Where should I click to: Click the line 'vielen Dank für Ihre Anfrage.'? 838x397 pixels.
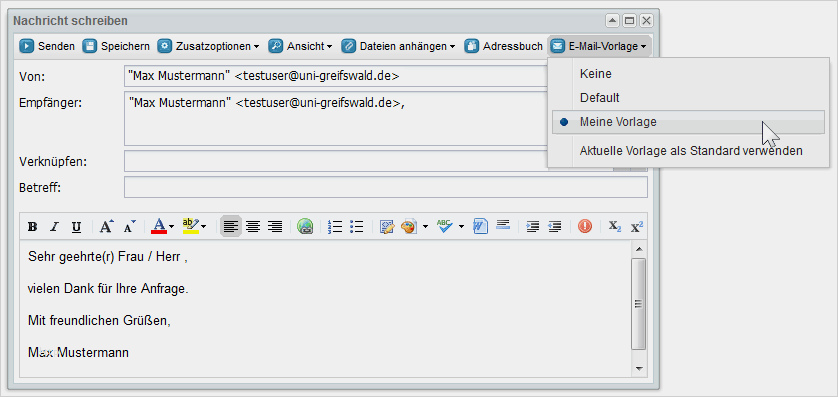pos(108,289)
